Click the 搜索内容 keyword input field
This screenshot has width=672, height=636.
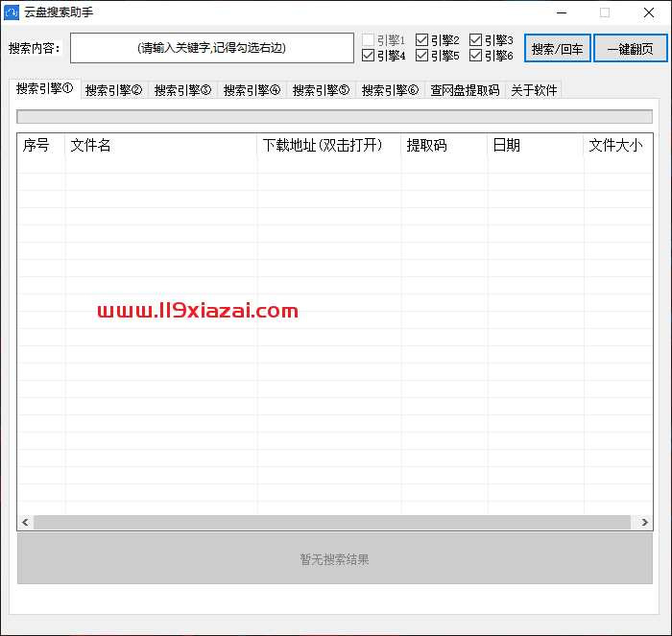pyautogui.click(x=212, y=48)
